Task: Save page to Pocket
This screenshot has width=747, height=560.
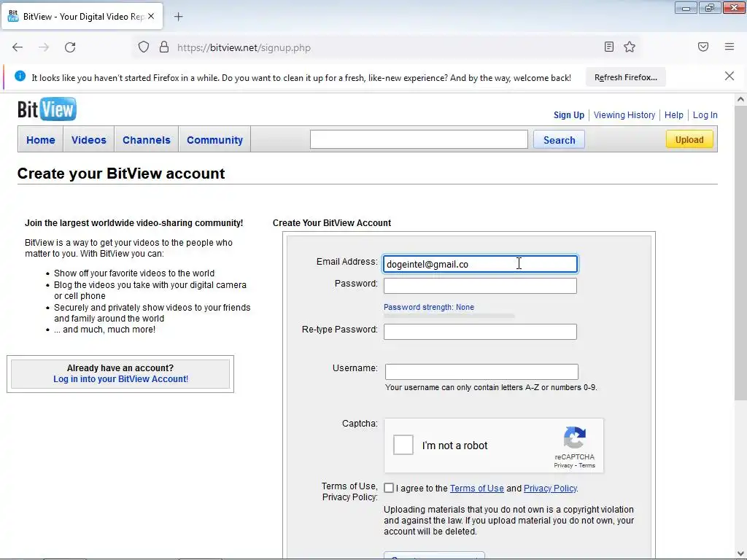Action: pos(703,47)
